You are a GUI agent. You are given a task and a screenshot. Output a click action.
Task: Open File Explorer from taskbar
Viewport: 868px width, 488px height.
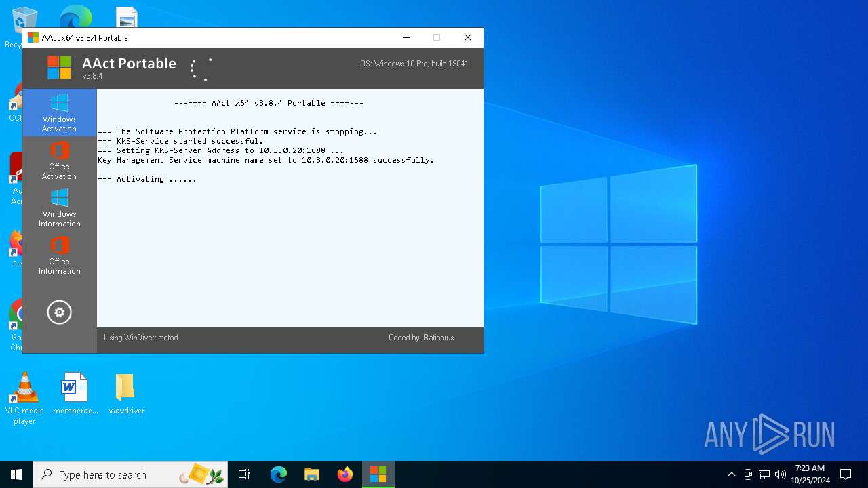point(311,474)
